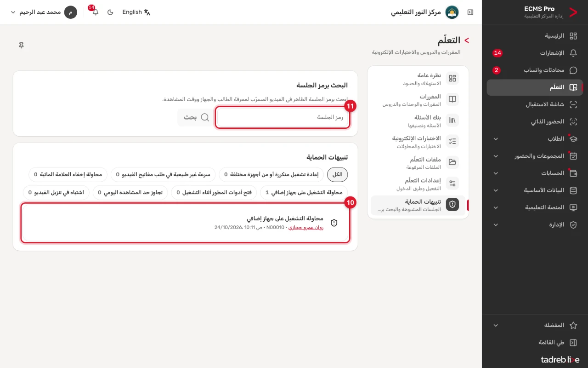
Task: Filter by اشتباه في تنزيل الفيديو chip
Action: [x=57, y=192]
